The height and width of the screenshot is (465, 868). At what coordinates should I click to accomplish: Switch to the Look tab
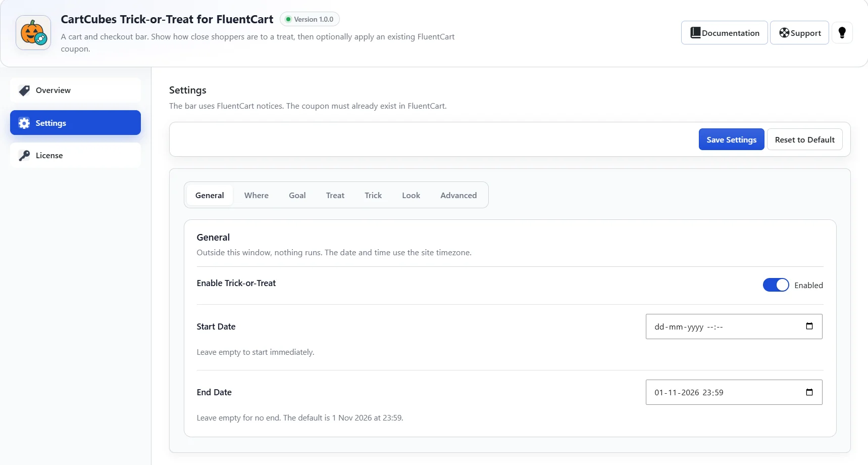coord(411,195)
